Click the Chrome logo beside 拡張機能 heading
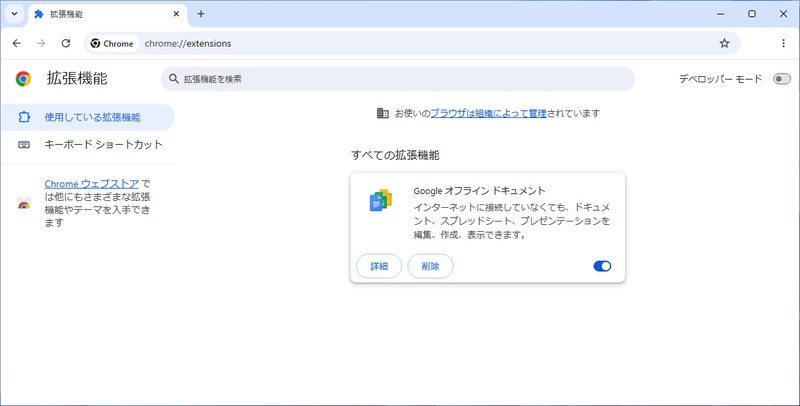 pos(23,79)
